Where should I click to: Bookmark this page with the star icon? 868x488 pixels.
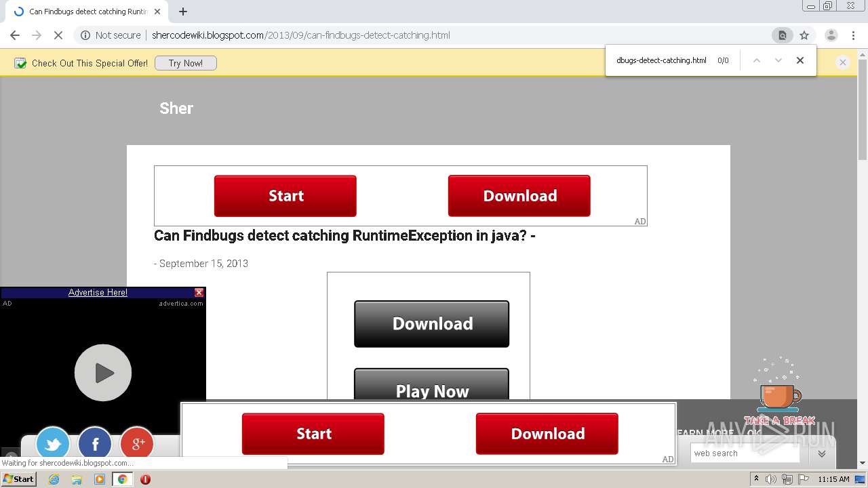click(x=804, y=35)
